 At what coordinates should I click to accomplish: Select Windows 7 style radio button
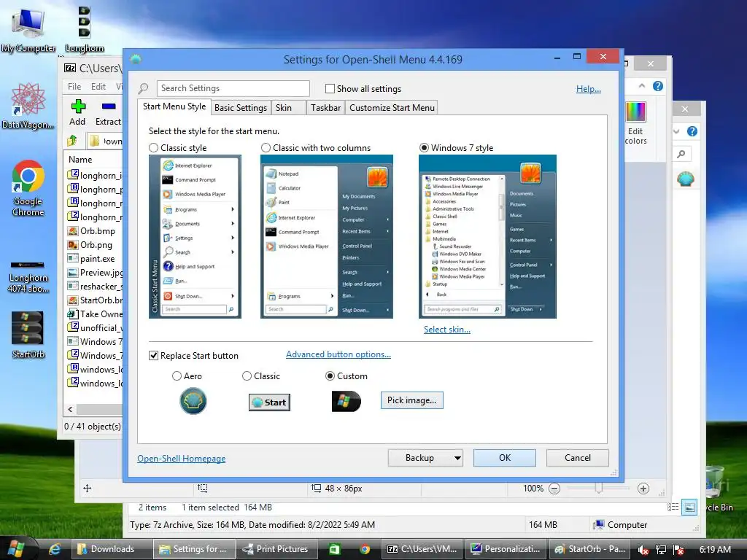tap(424, 147)
